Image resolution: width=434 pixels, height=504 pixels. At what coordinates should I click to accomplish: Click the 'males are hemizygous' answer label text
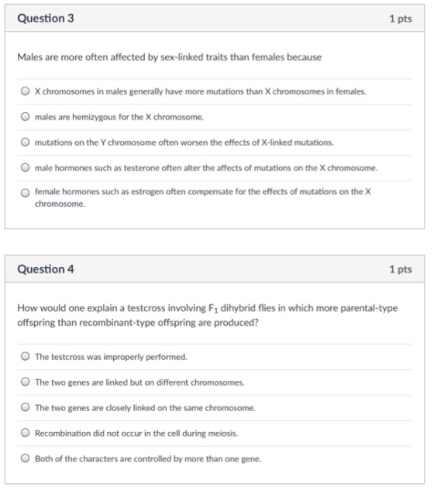point(119,117)
